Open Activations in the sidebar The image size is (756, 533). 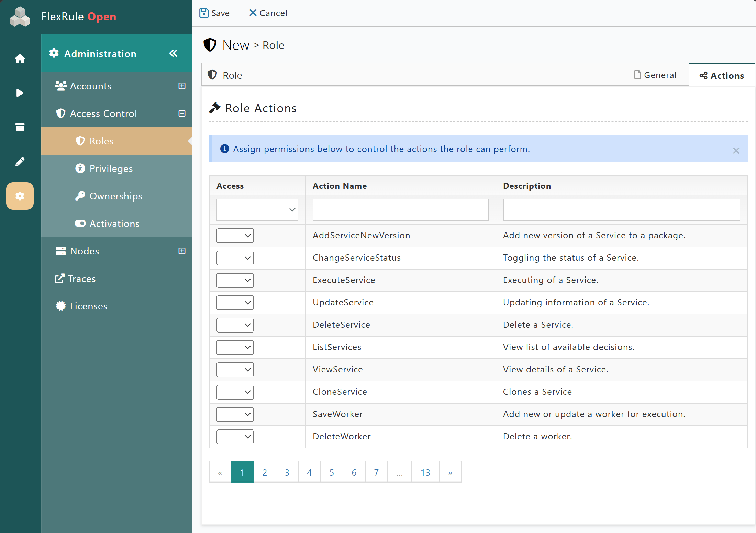coord(117,224)
